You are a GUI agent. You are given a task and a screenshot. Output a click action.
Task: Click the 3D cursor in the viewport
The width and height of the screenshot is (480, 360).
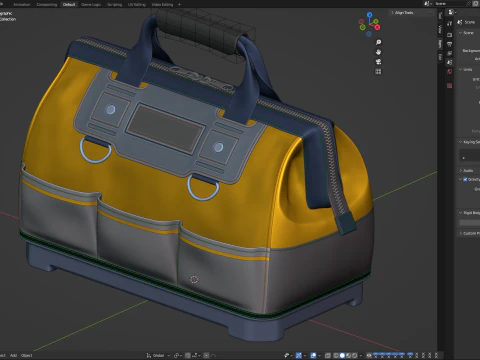[194, 279]
